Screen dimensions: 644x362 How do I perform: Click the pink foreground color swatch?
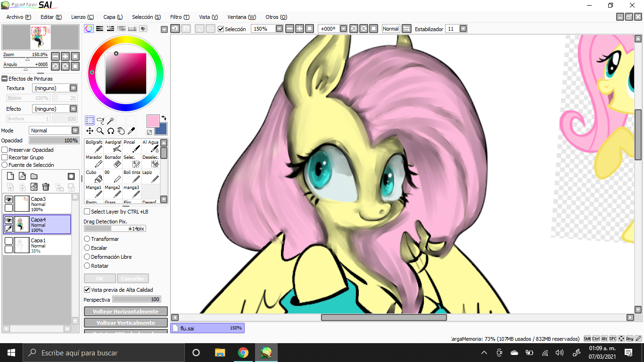(153, 122)
